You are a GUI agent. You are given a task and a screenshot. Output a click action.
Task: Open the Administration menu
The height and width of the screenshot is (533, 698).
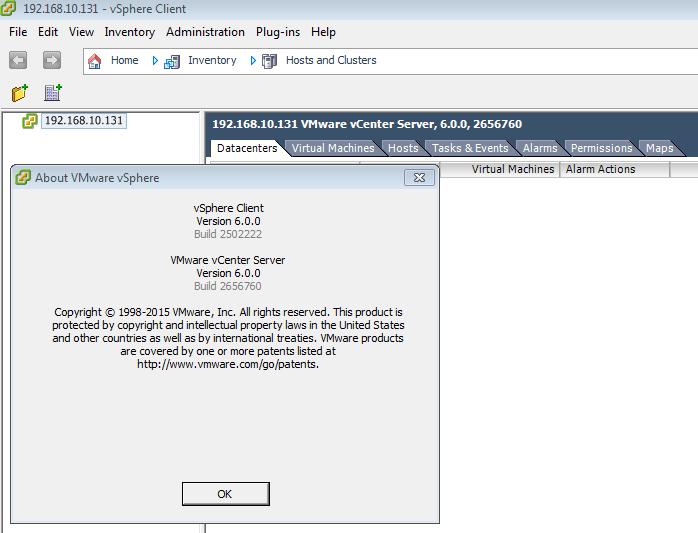point(205,32)
